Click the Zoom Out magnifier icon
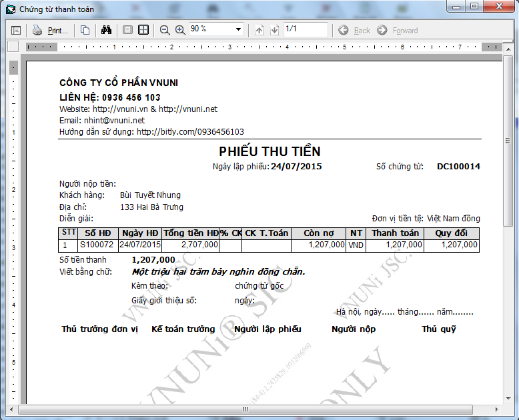The image size is (519, 420). [165, 30]
